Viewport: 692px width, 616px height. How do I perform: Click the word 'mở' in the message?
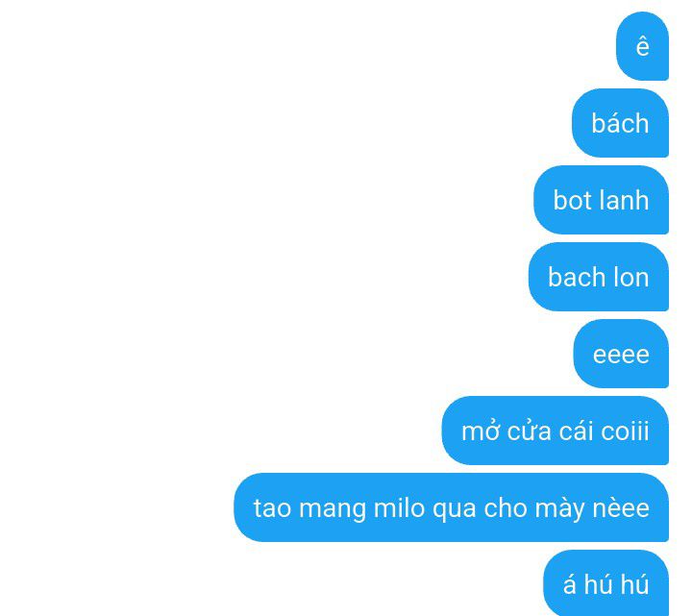481,431
